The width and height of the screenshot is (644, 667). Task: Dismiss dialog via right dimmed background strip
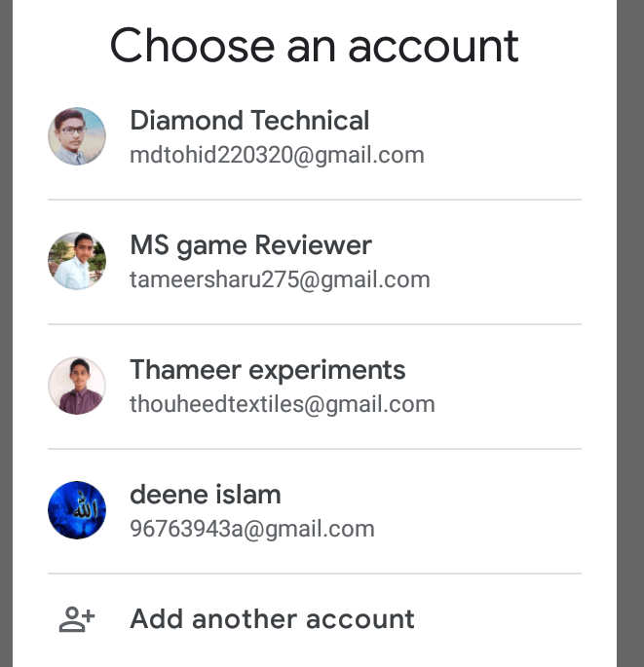[630, 331]
